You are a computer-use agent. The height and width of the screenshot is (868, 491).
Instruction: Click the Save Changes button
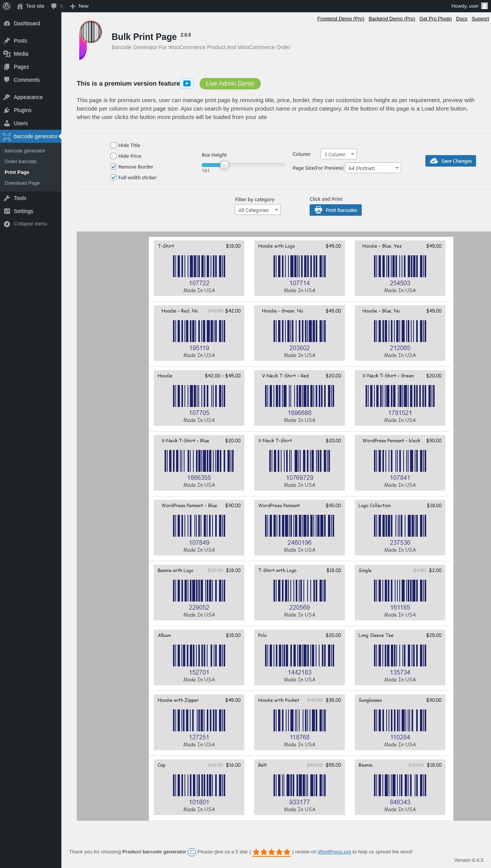tap(450, 161)
